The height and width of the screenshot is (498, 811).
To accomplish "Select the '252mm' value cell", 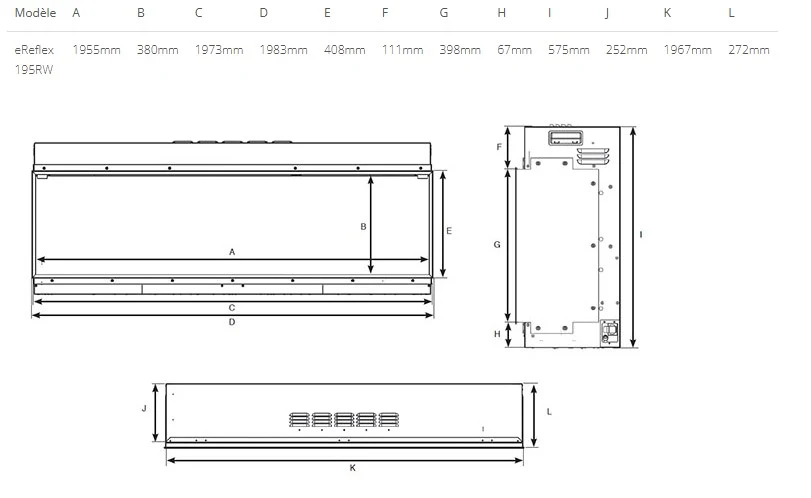I will coord(627,50).
